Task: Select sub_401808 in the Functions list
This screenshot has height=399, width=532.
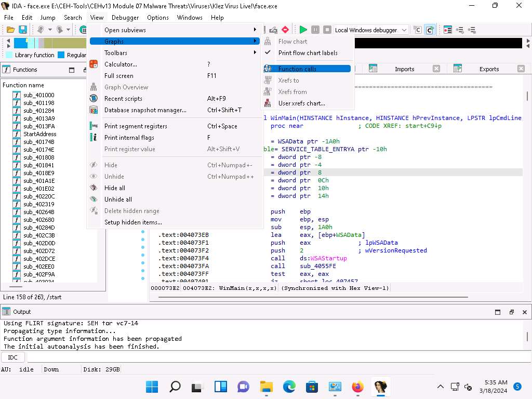Action: point(38,157)
